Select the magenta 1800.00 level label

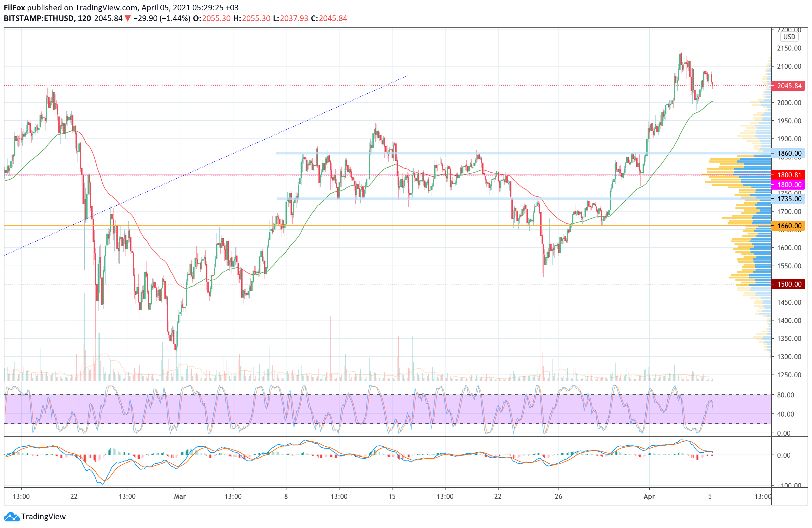[x=789, y=185]
